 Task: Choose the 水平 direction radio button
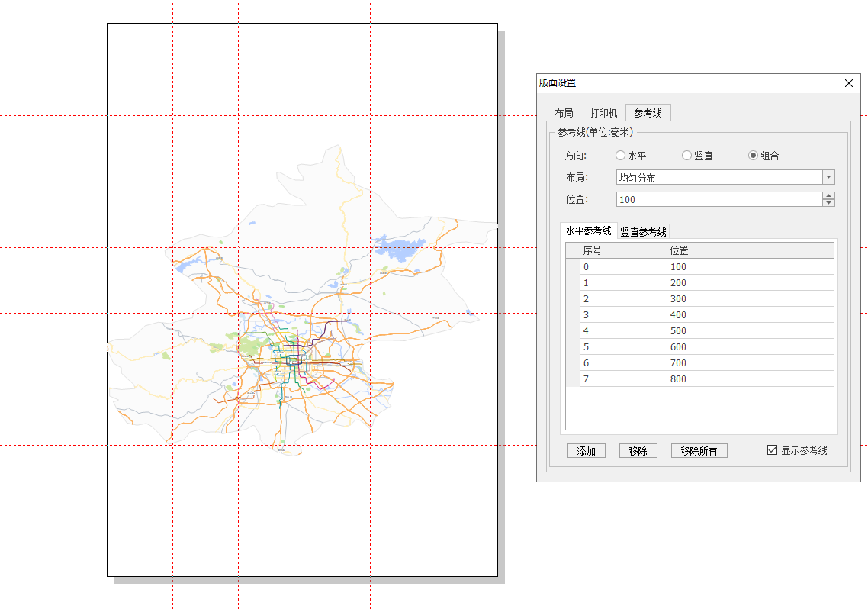620,156
